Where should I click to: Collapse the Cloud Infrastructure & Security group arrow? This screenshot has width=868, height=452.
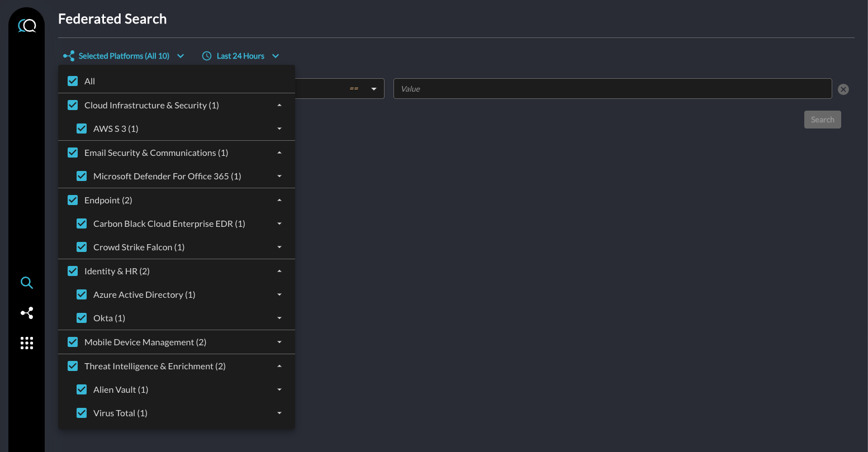coord(279,105)
